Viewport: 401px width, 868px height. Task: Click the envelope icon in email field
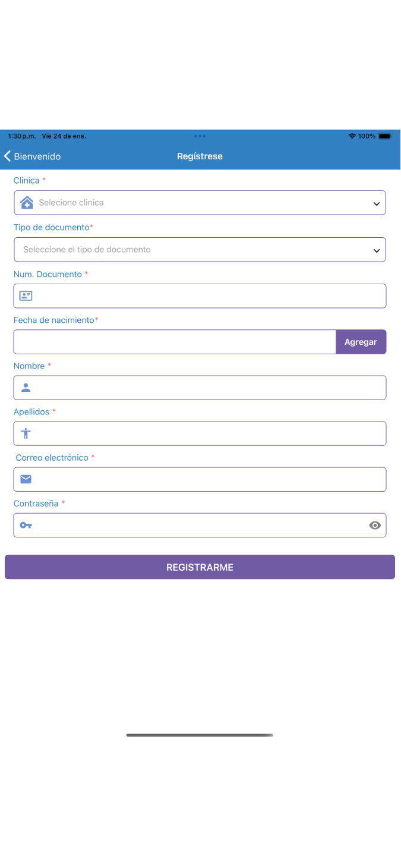(26, 479)
